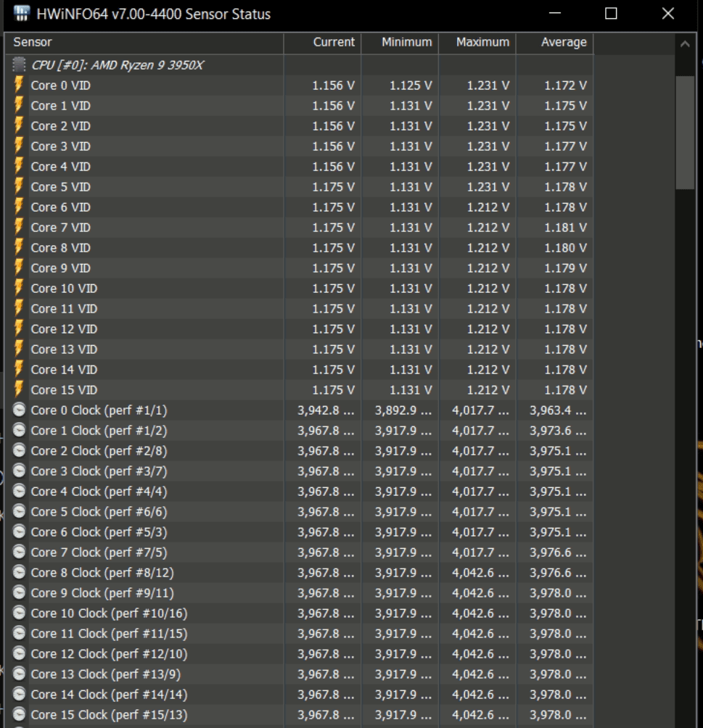703x728 pixels.
Task: Click the voltage icon beside Core 2 VID
Action: click(x=19, y=126)
